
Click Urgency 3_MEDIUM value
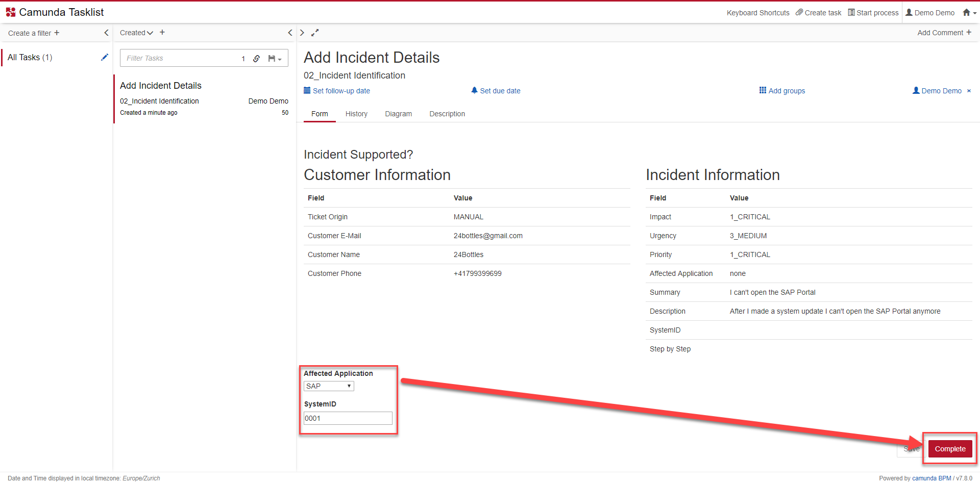tap(748, 236)
